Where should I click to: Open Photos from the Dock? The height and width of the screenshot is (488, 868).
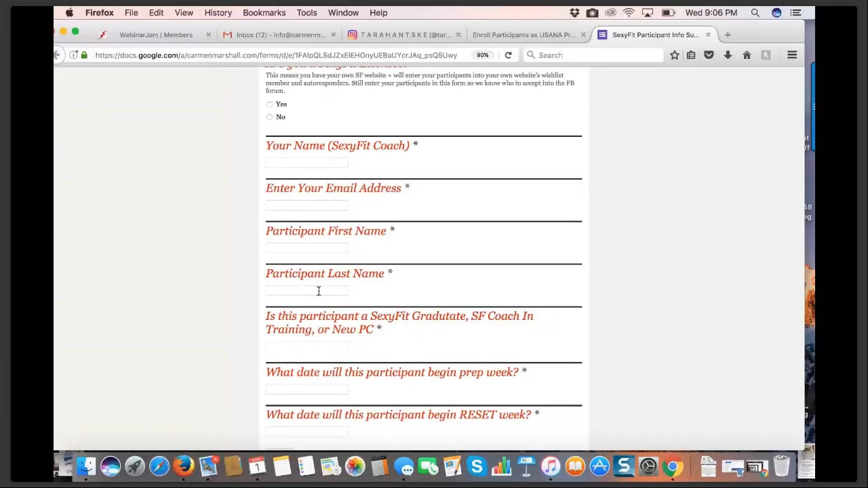tap(355, 466)
